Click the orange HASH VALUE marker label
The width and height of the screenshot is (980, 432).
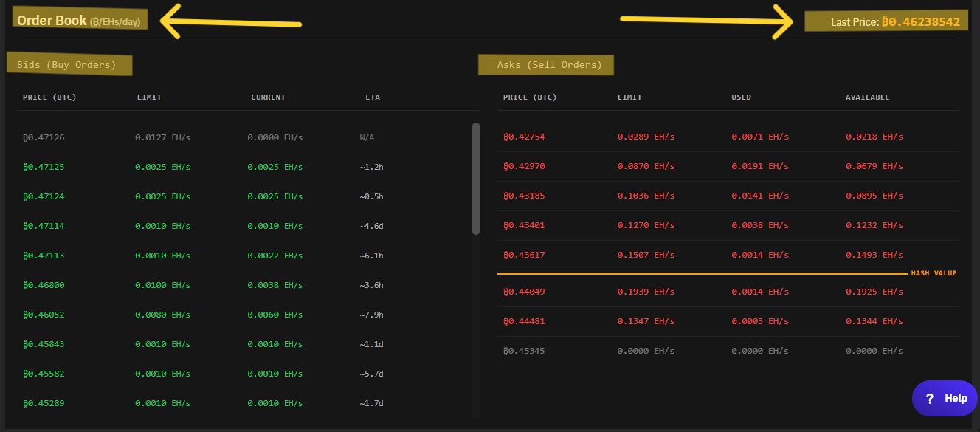point(934,273)
